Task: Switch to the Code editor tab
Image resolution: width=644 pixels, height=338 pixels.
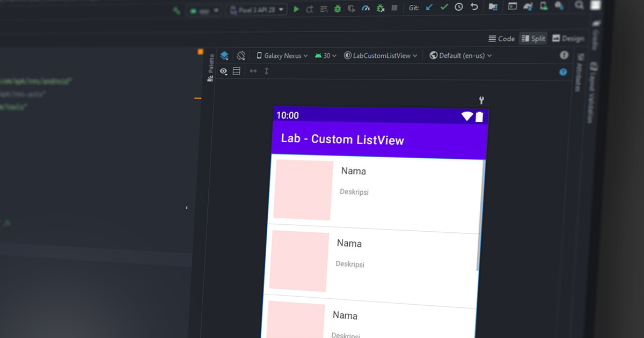Action: pyautogui.click(x=501, y=38)
